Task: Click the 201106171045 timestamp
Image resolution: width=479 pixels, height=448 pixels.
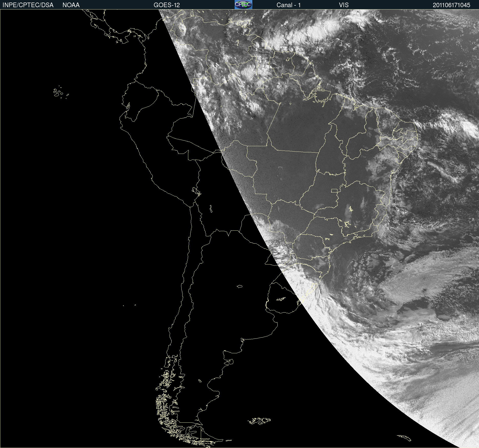Action: coord(452,5)
